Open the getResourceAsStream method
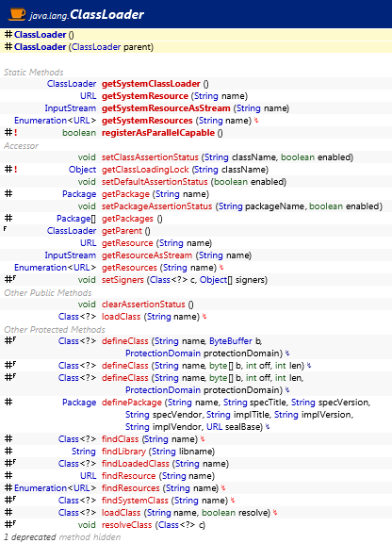The width and height of the screenshot is (392, 543). pos(147,255)
